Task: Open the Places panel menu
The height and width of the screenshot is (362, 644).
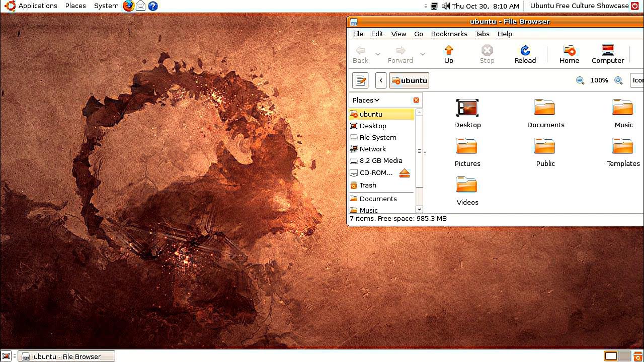Action: pyautogui.click(x=75, y=6)
